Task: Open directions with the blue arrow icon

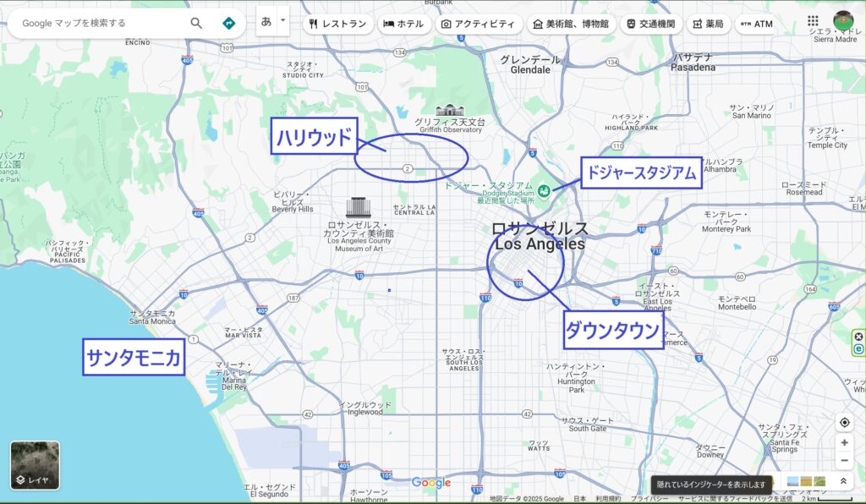Action: point(228,23)
